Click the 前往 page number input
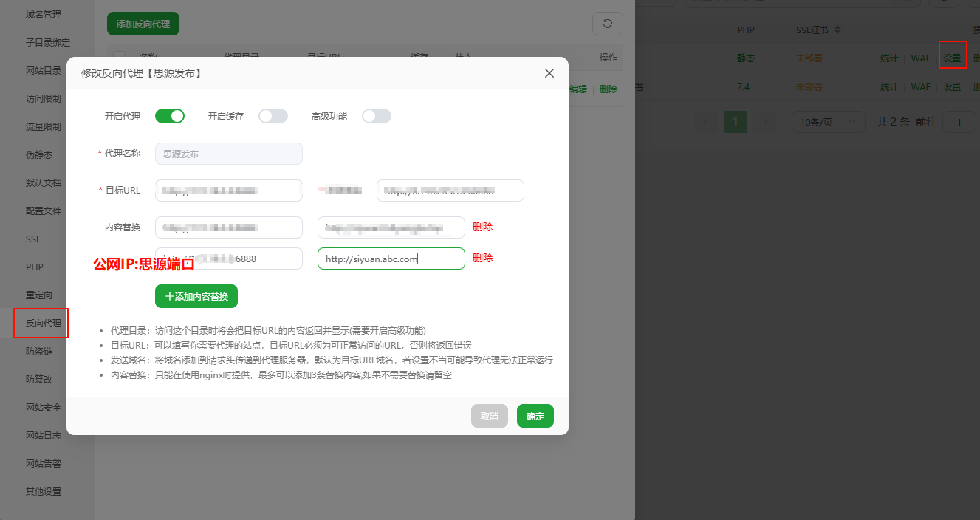The height and width of the screenshot is (520, 980). [960, 122]
